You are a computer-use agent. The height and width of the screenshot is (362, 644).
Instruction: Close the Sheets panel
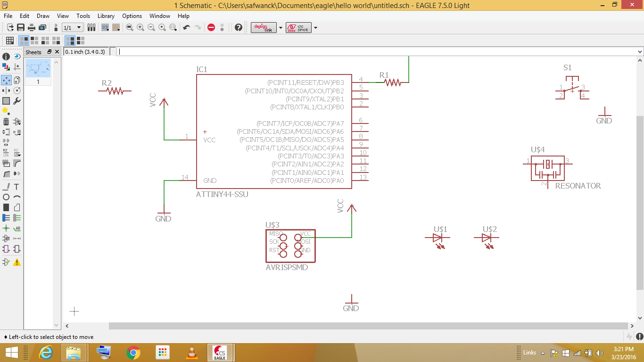tap(57, 52)
